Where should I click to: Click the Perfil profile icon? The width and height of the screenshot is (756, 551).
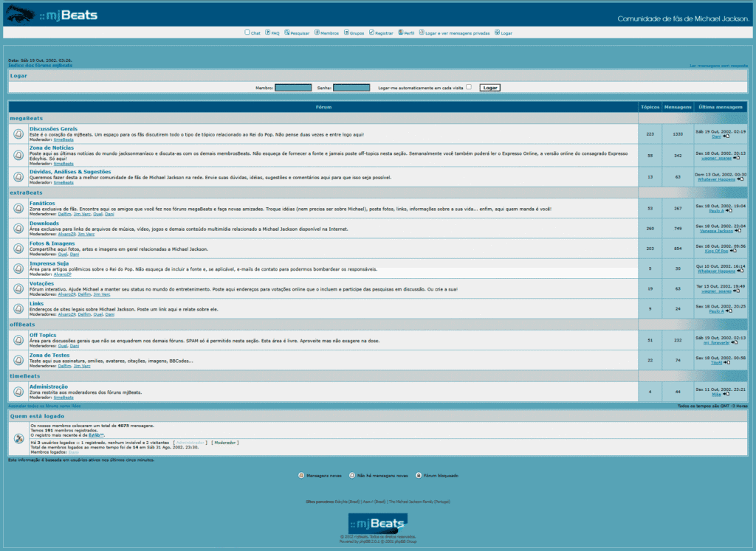pyautogui.click(x=401, y=32)
